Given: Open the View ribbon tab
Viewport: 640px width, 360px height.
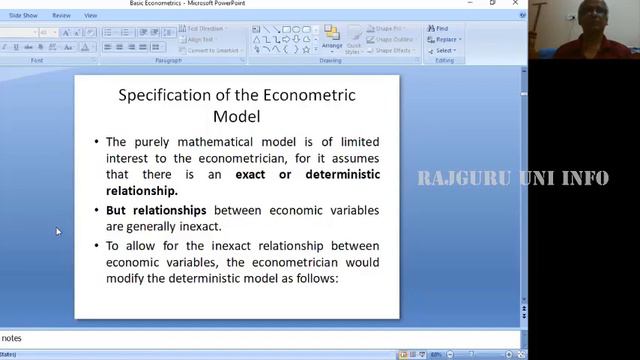Looking at the screenshot, I should tap(91, 16).
